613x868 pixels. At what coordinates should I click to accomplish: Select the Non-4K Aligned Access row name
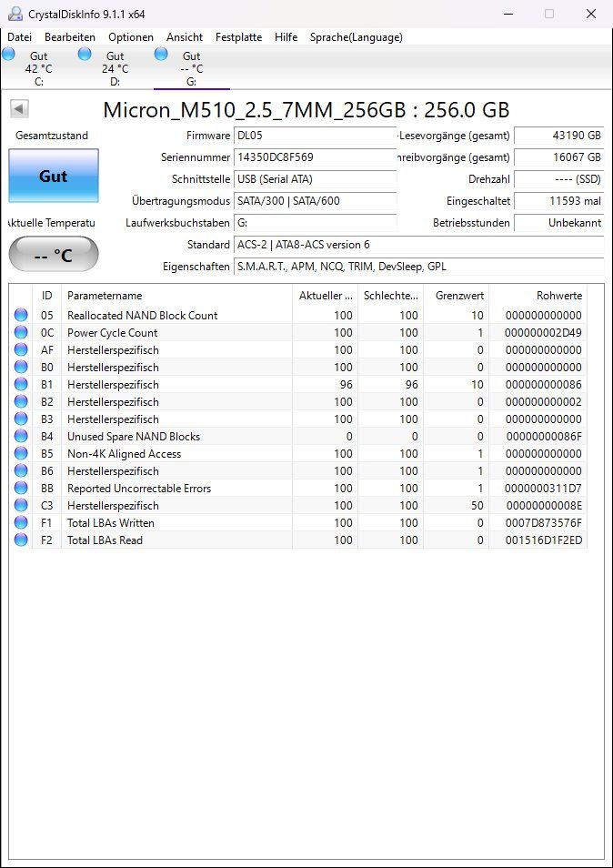124,454
